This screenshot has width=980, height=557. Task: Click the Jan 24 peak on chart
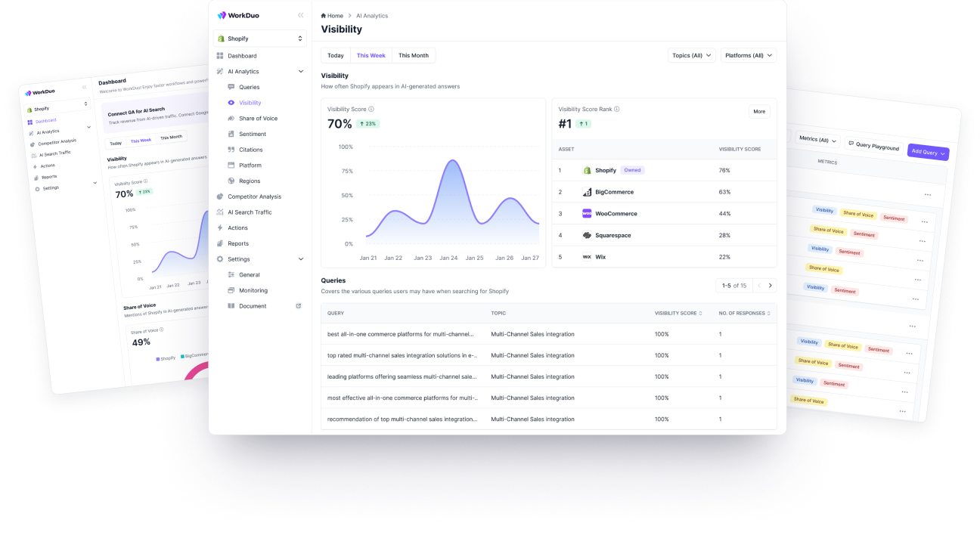[451, 160]
